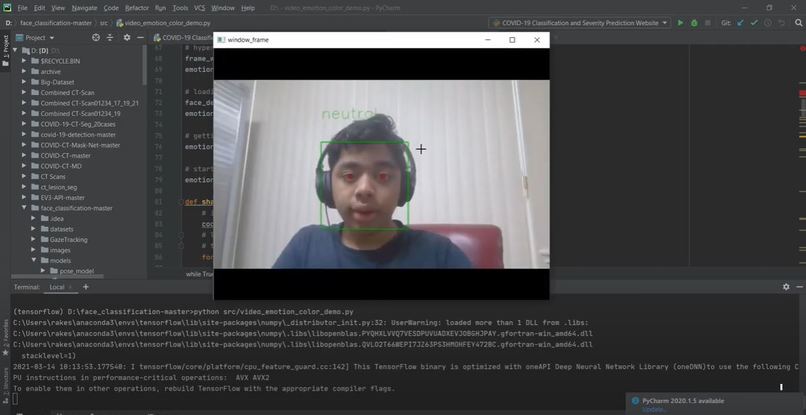Open run configuration dropdown COVID-19 Classification

[x=579, y=23]
